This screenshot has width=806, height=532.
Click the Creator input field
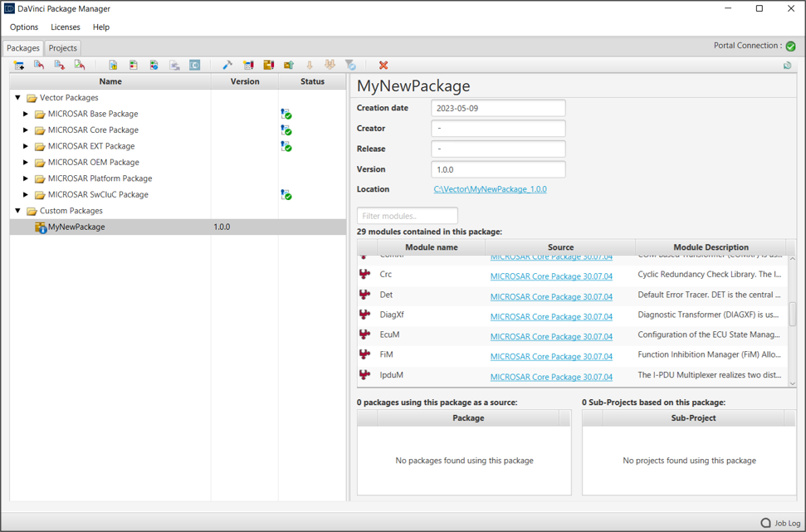coord(498,129)
